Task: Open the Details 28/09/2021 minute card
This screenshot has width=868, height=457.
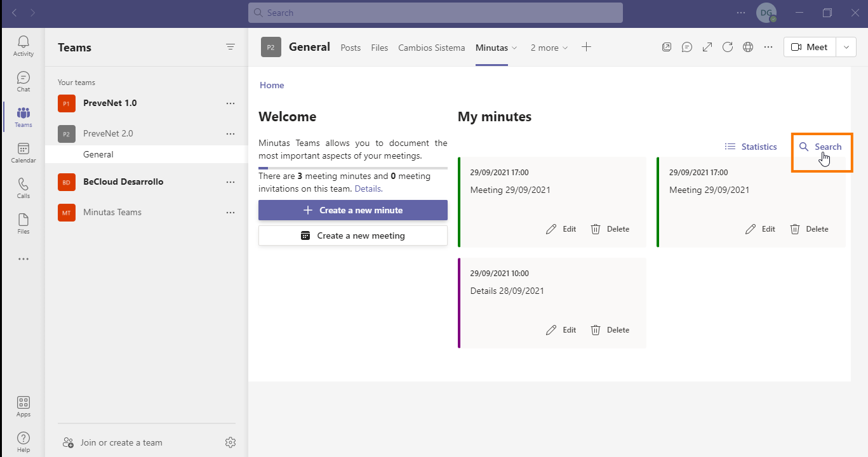Action: tap(552, 303)
